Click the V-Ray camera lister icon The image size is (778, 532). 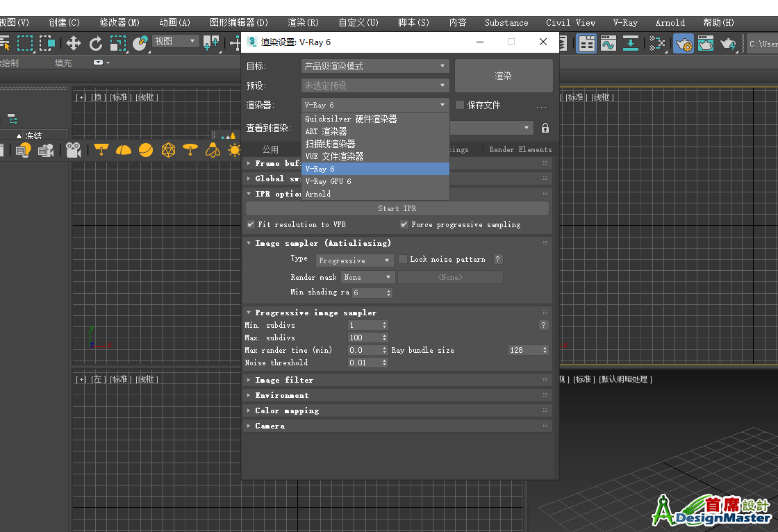tap(46, 150)
